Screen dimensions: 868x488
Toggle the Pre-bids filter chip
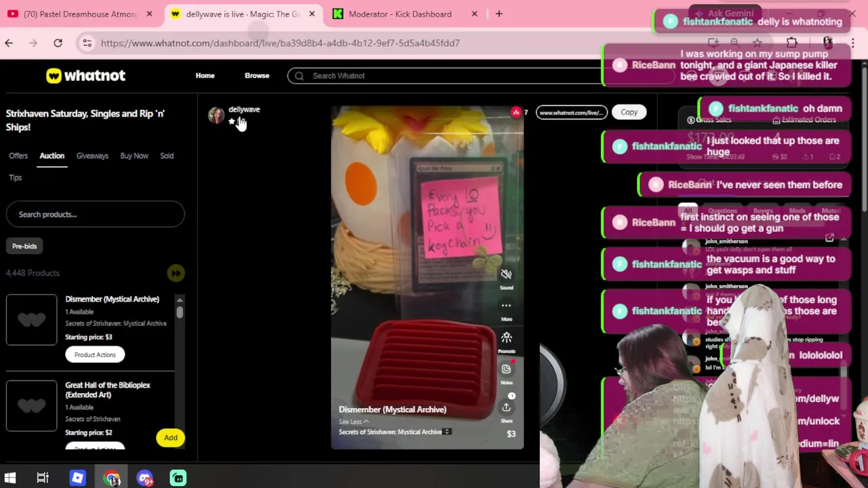pos(24,246)
